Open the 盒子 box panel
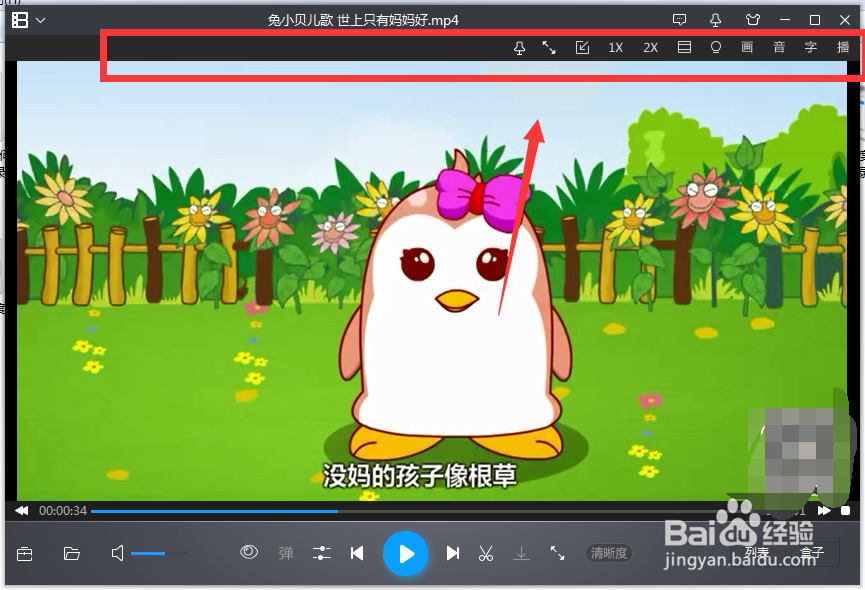 tap(812, 552)
